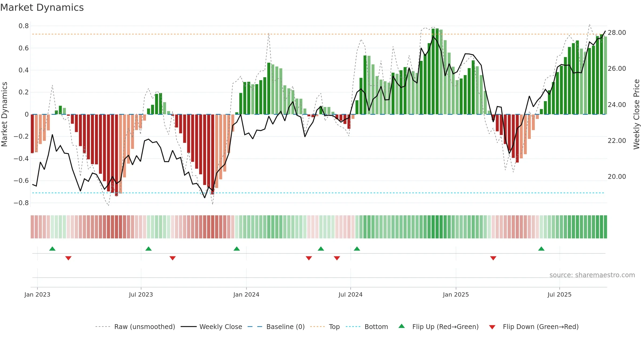Click the 0.4 tick label on left axis
Image resolution: width=644 pixels, height=362 pixels.
click(x=24, y=70)
